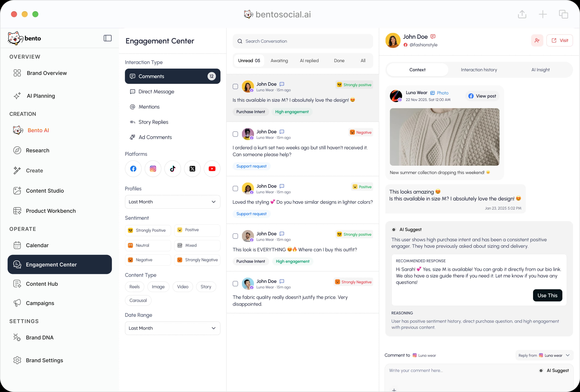Toggle the Mixed sentiment filter

197,246
